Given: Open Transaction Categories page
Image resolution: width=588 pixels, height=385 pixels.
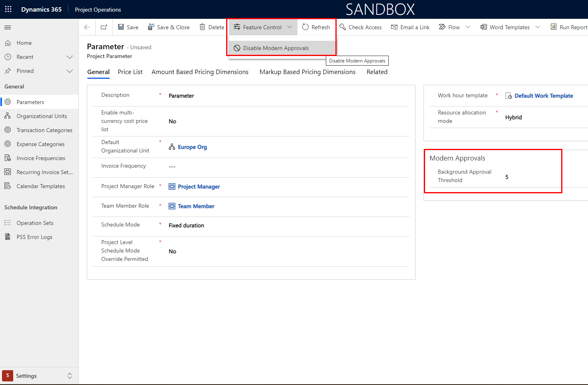Looking at the screenshot, I should pyautogui.click(x=39, y=130).
